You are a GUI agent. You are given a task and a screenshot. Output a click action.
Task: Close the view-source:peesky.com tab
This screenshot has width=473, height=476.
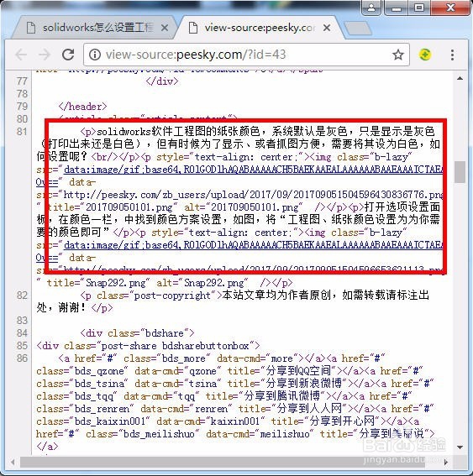pos(327,28)
